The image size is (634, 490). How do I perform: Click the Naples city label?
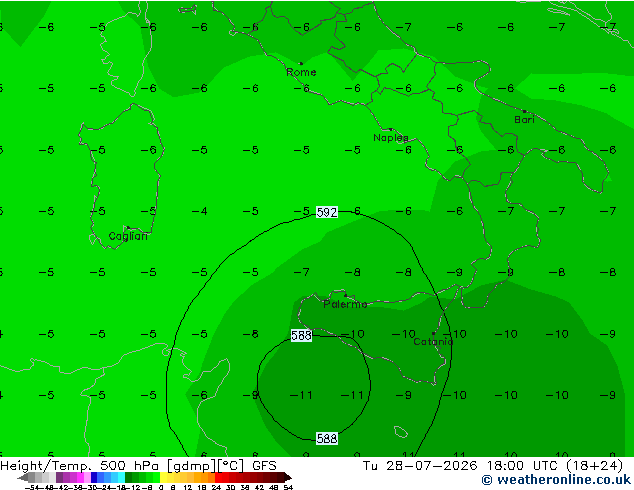click(x=391, y=138)
